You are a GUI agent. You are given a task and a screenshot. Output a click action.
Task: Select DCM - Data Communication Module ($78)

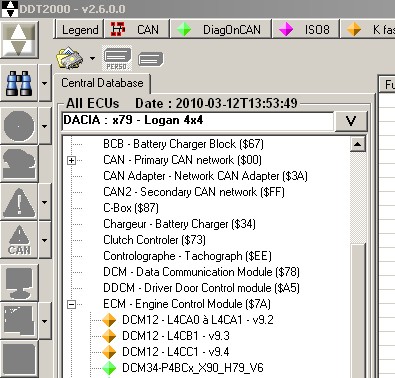[x=201, y=272]
